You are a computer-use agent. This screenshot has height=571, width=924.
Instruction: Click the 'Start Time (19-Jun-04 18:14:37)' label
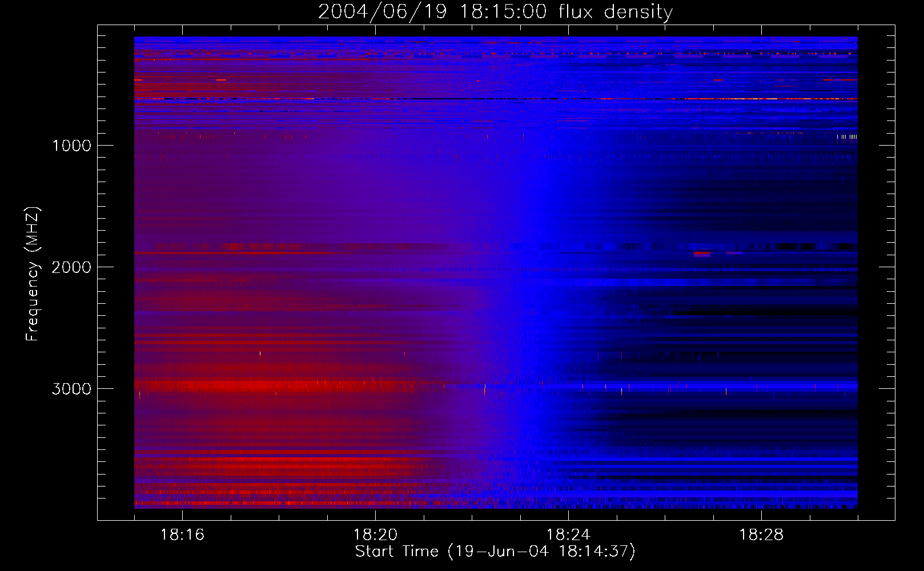coord(495,552)
